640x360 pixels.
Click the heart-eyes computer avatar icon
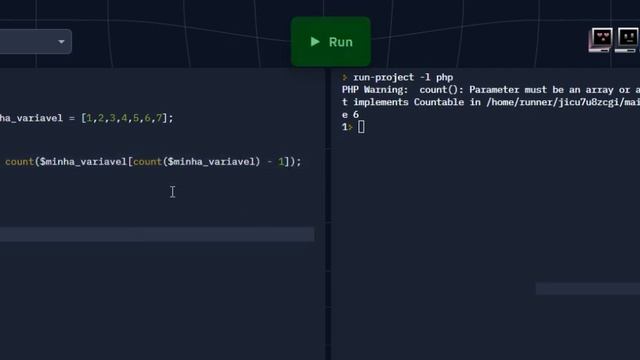tap(600, 40)
